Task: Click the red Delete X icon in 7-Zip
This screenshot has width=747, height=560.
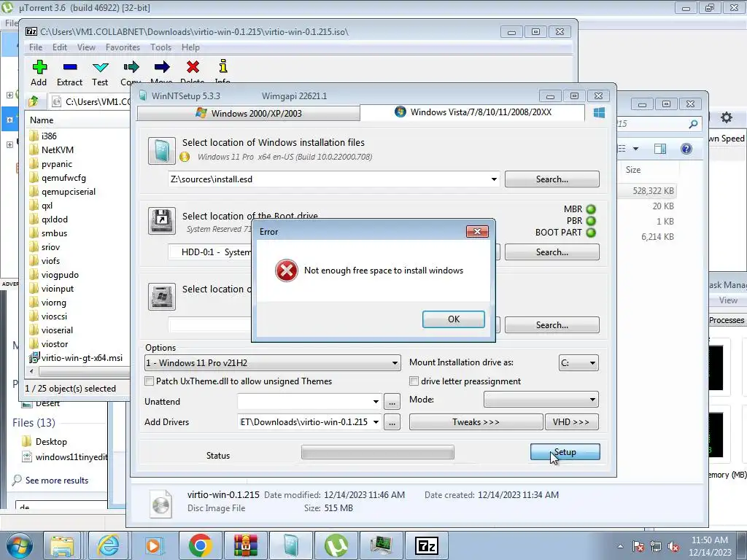Action: (193, 67)
